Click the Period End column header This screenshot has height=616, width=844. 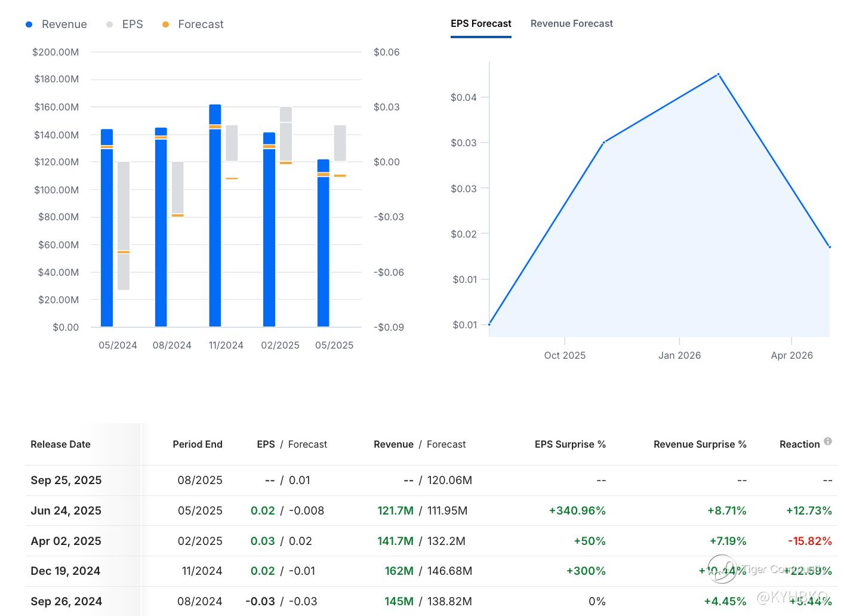[197, 445]
